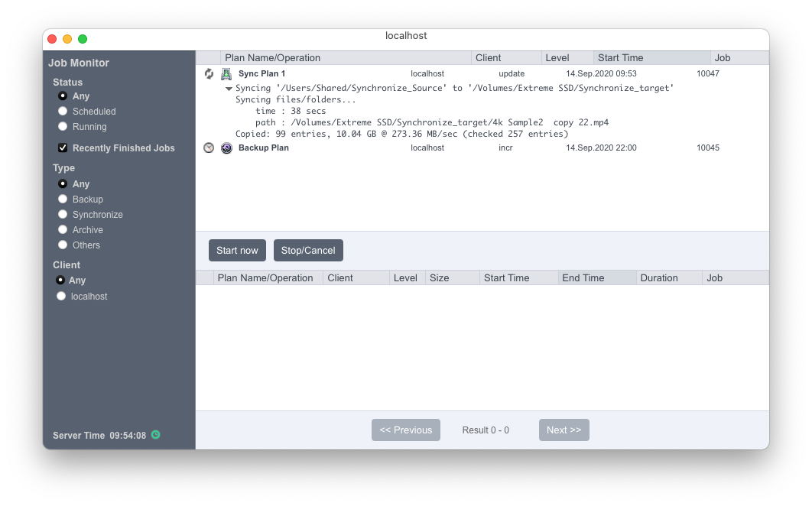Select Any under Status
The image size is (812, 506).
(x=63, y=96)
